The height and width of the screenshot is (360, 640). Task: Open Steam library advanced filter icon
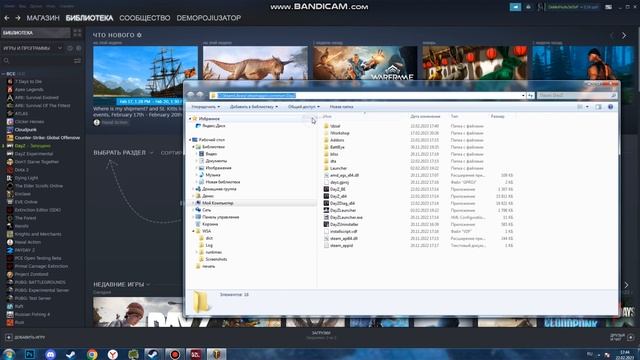pyautogui.click(x=77, y=61)
